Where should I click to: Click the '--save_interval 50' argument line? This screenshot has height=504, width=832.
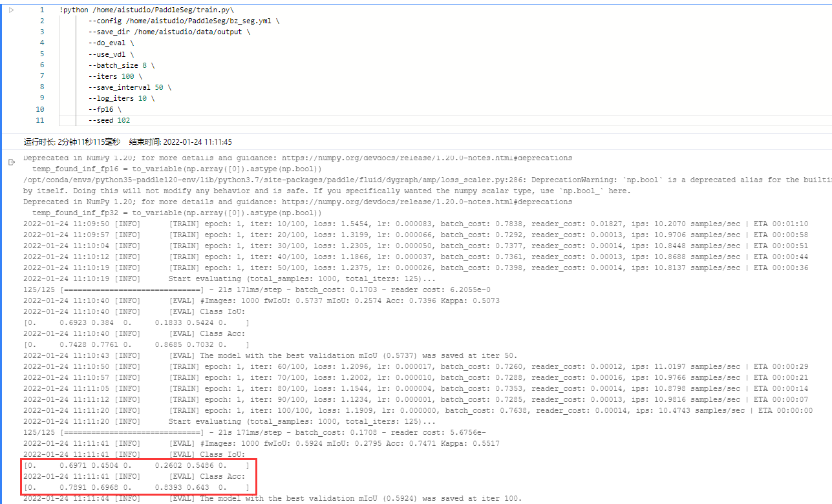coord(130,87)
